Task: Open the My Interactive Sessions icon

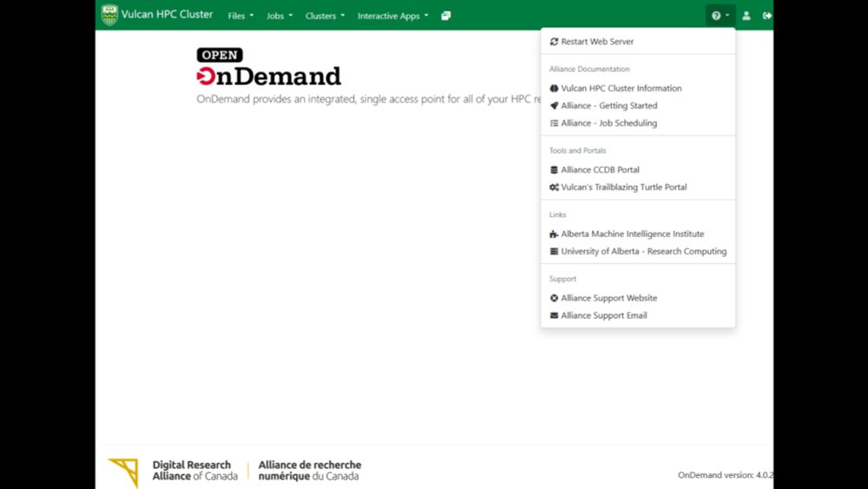Action: (x=445, y=16)
